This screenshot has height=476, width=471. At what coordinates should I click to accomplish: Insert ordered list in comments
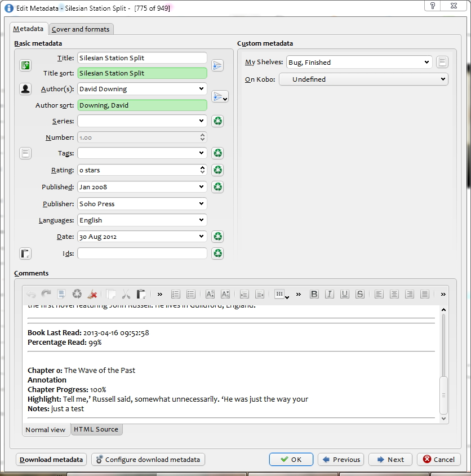176,294
